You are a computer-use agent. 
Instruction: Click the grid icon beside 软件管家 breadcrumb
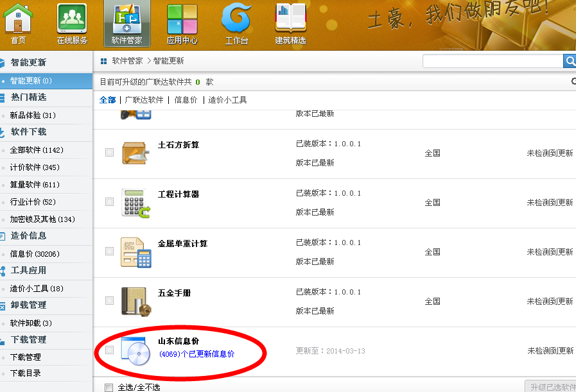tap(103, 61)
